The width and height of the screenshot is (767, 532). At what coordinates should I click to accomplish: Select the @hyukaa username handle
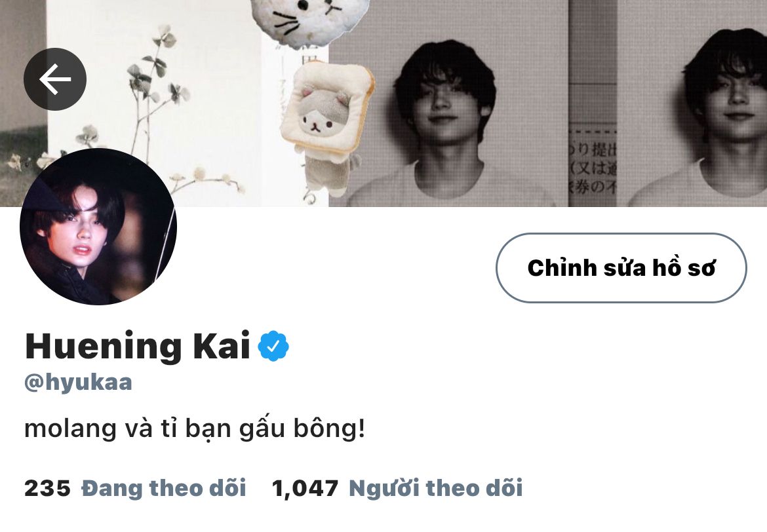78,382
